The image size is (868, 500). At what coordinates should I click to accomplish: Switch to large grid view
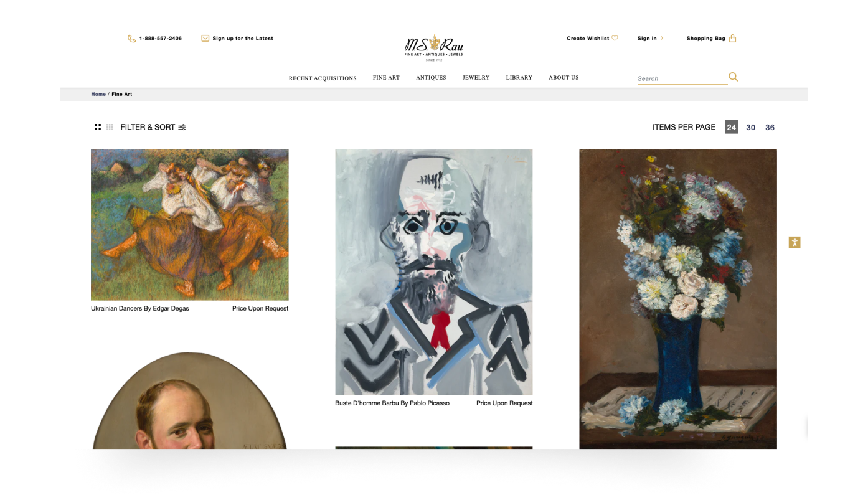(98, 127)
